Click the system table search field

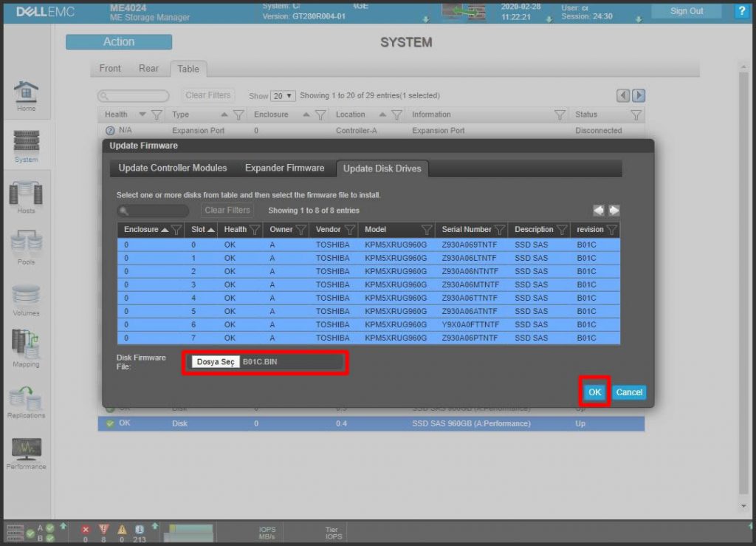(x=134, y=96)
